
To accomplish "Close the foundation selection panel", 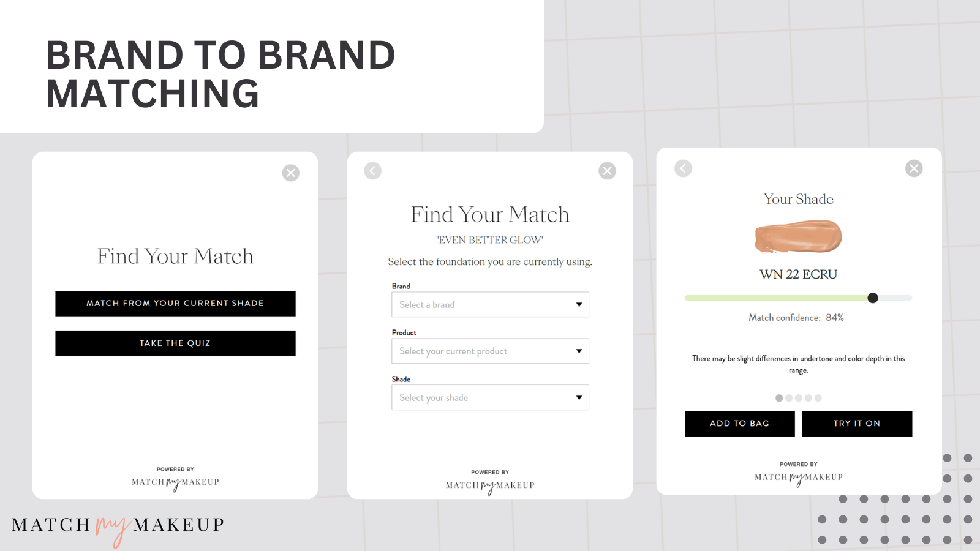I will (x=607, y=171).
